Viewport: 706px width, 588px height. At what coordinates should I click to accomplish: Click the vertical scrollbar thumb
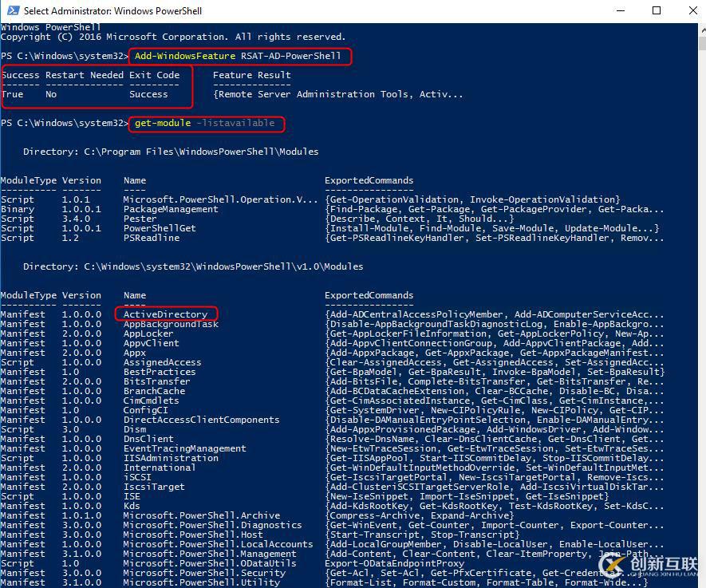702,44
